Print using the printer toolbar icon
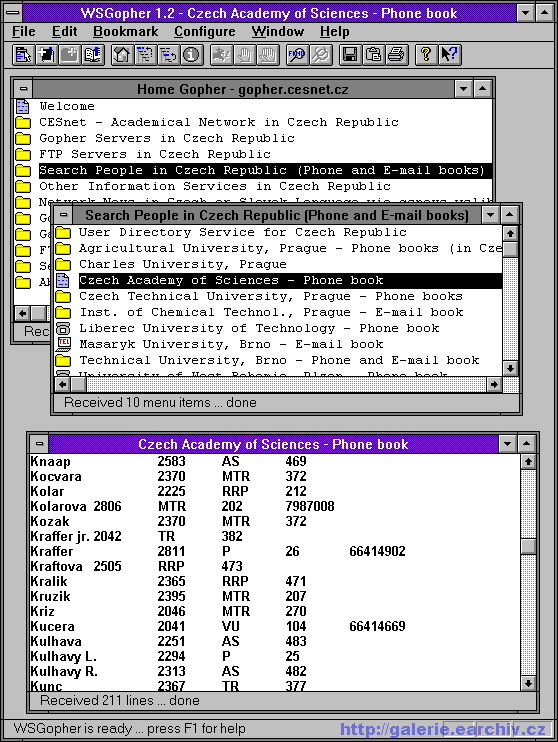Viewport: 558px width, 742px height. [x=397, y=54]
